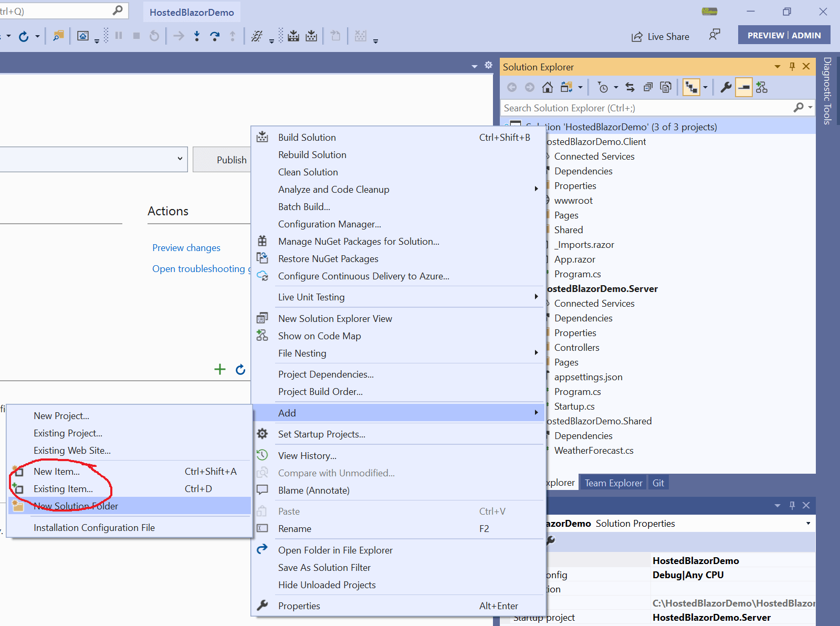840x626 pixels.
Task: Click the Step Into debug icon
Action: pyautogui.click(x=197, y=36)
